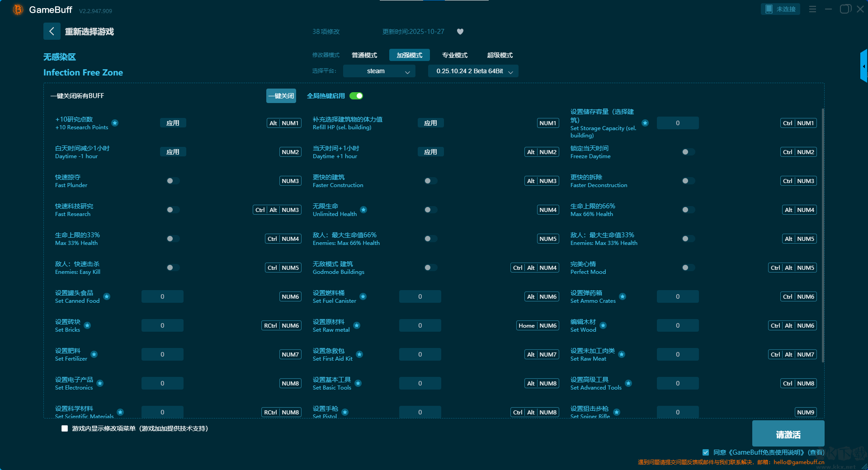This screenshot has width=868, height=470.
Task: Switch to 超级模式 tab
Action: click(x=500, y=55)
